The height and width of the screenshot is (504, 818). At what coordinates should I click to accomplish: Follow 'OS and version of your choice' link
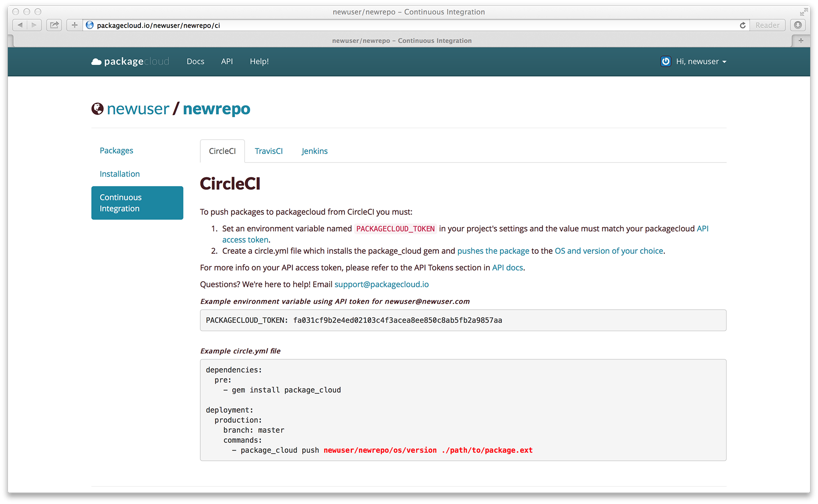coord(609,251)
